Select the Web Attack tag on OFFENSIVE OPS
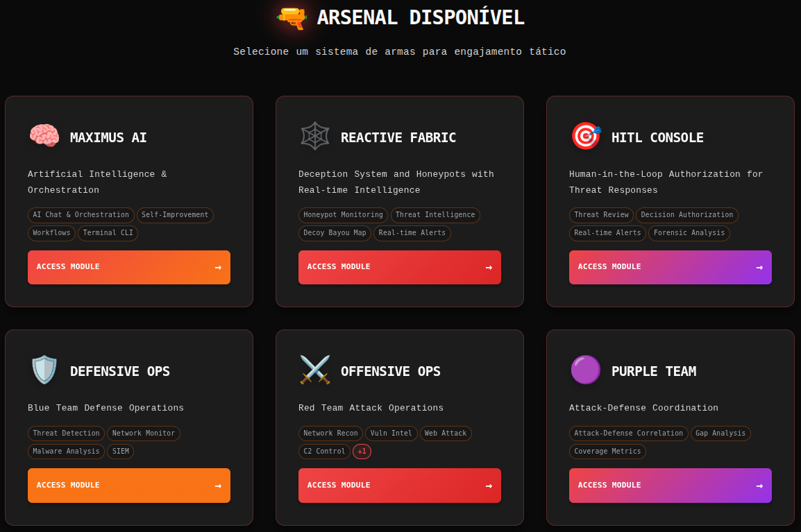This screenshot has width=801, height=532. [x=446, y=434]
